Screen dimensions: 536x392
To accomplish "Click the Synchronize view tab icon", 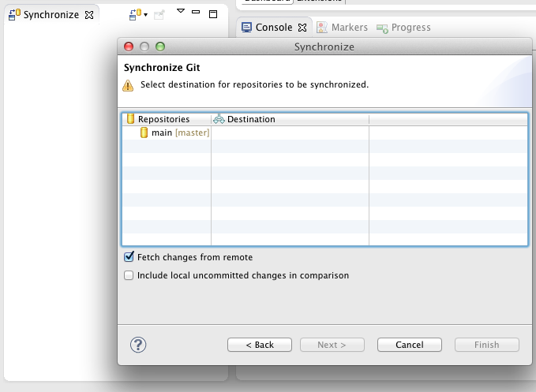I will pos(14,15).
